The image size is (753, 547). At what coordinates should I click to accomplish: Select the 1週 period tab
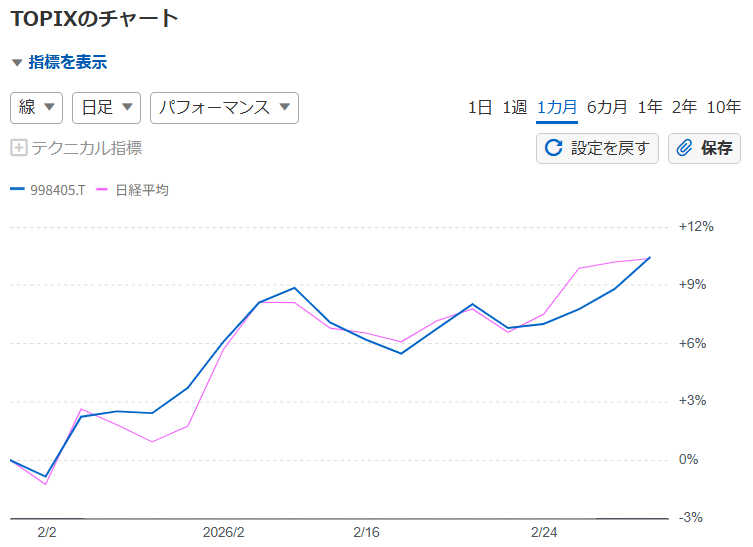coord(514,107)
